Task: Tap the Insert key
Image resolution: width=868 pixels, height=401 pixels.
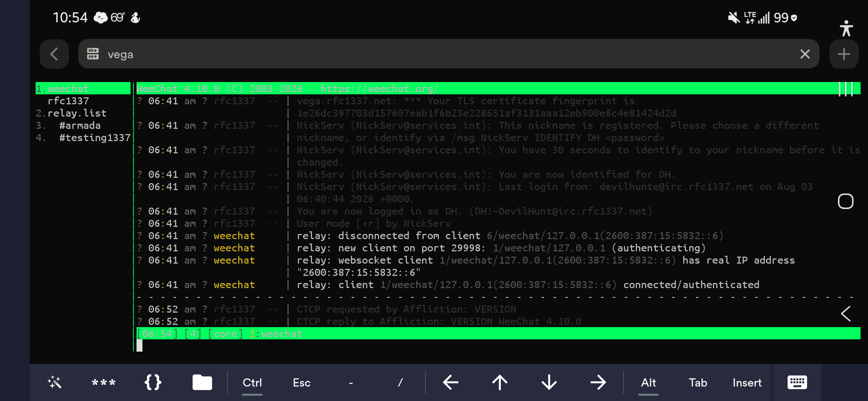Action: click(x=747, y=383)
